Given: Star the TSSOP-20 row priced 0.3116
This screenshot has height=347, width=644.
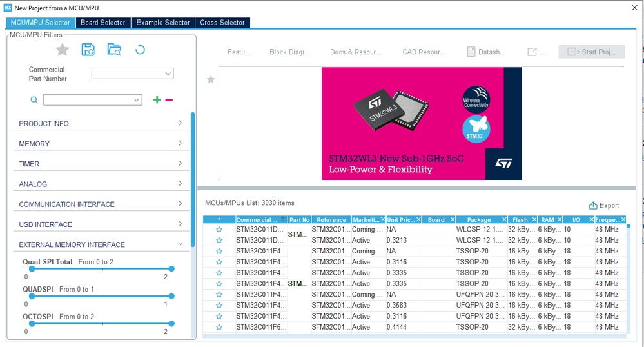Looking at the screenshot, I should tap(219, 262).
